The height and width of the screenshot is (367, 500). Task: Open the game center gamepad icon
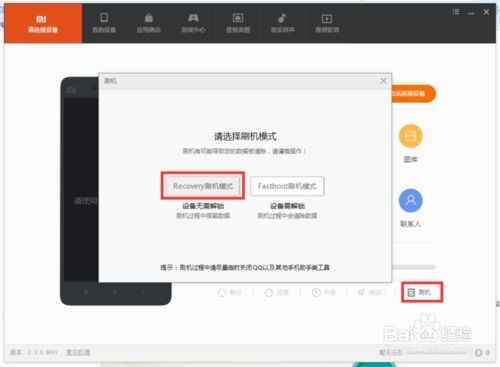[x=193, y=23]
